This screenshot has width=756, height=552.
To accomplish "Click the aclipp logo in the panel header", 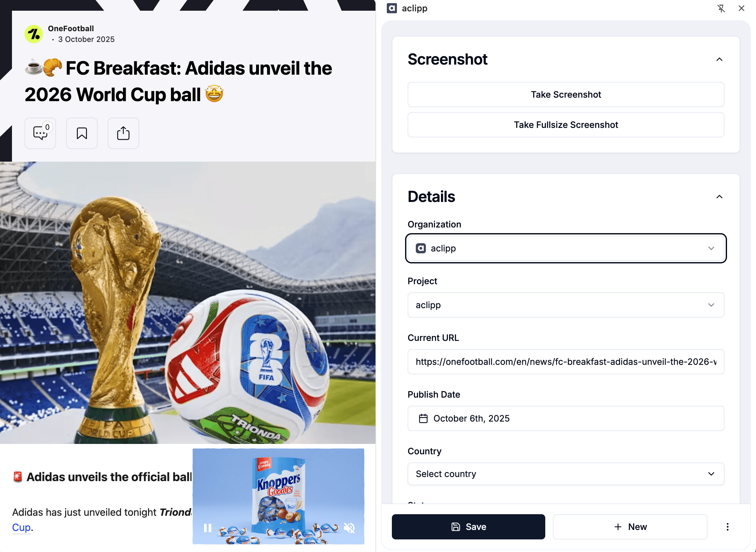I will point(392,8).
